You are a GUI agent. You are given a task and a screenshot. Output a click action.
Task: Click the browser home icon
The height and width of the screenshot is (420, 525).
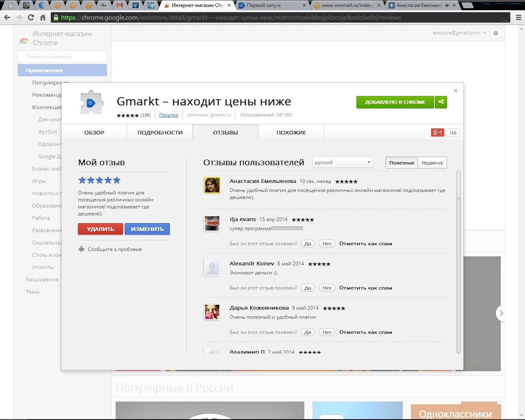(43, 17)
